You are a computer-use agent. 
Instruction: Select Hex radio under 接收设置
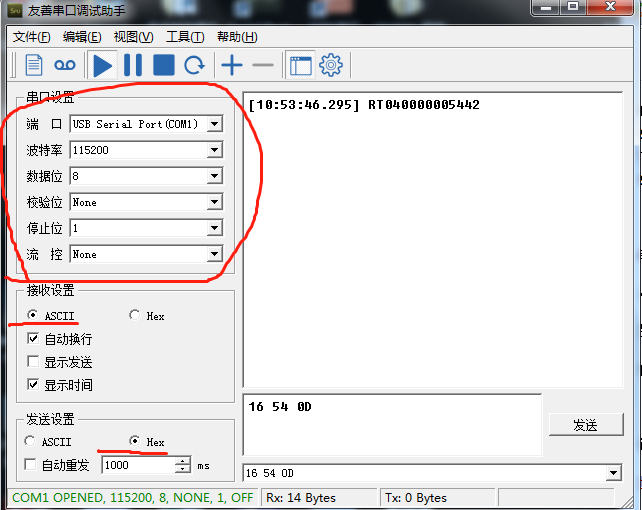[135, 316]
